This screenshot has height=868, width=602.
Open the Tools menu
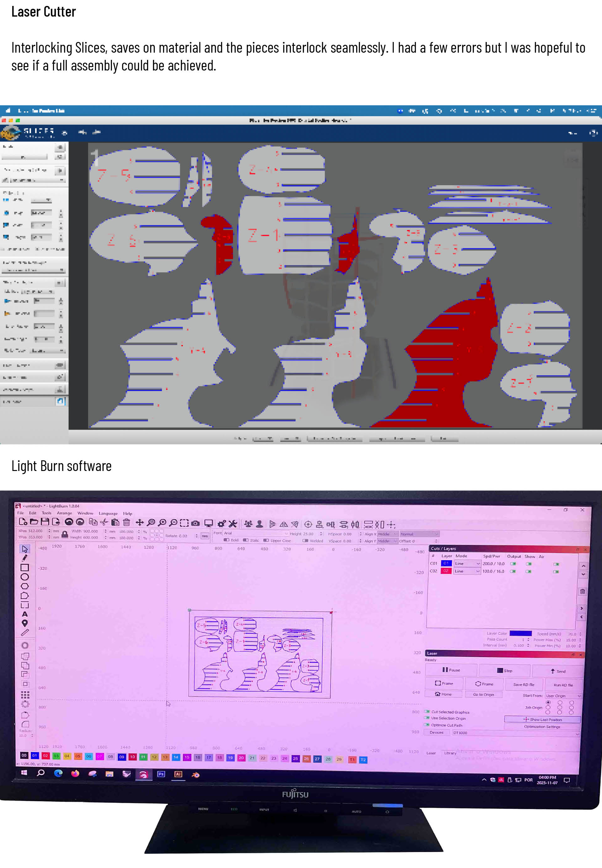[x=46, y=513]
